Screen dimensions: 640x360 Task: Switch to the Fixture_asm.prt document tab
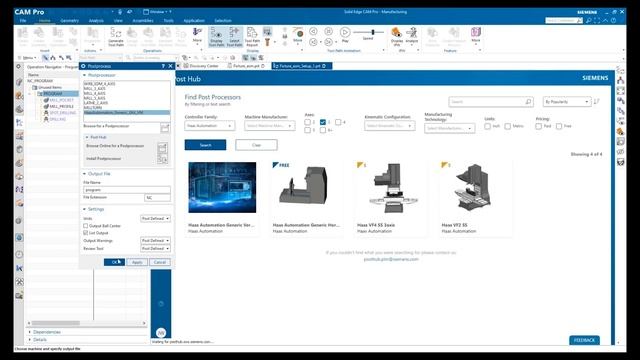pos(246,66)
